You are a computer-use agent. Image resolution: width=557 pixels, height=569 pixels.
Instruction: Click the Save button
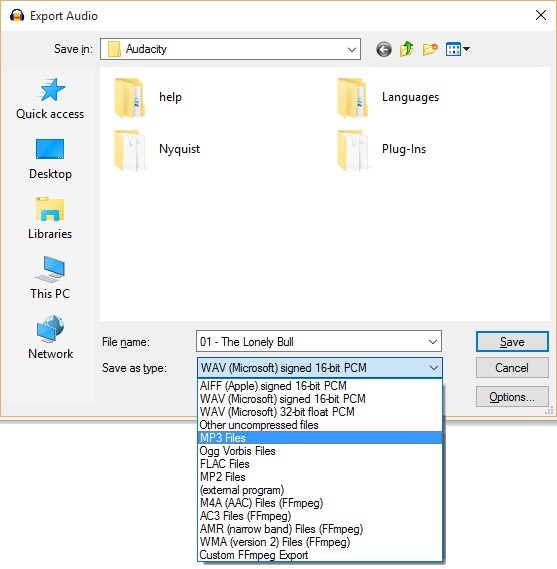click(512, 341)
